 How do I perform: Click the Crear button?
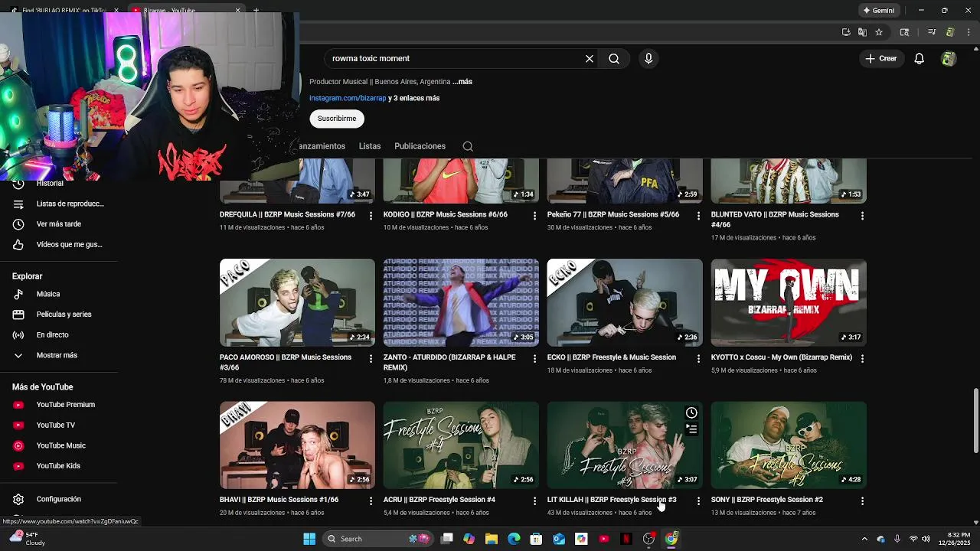[x=880, y=59]
